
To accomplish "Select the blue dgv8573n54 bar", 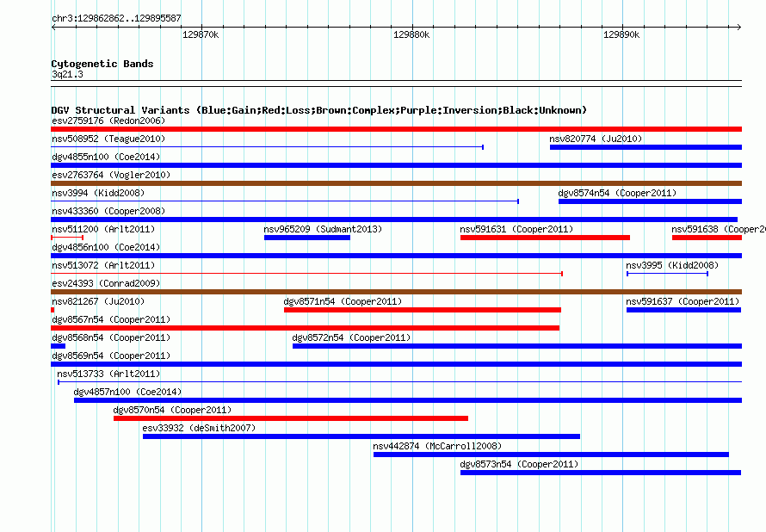I will [601, 473].
